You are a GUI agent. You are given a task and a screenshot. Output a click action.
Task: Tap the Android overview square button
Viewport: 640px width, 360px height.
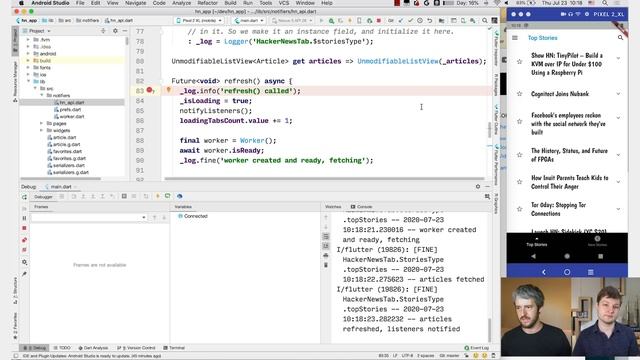click(600, 256)
